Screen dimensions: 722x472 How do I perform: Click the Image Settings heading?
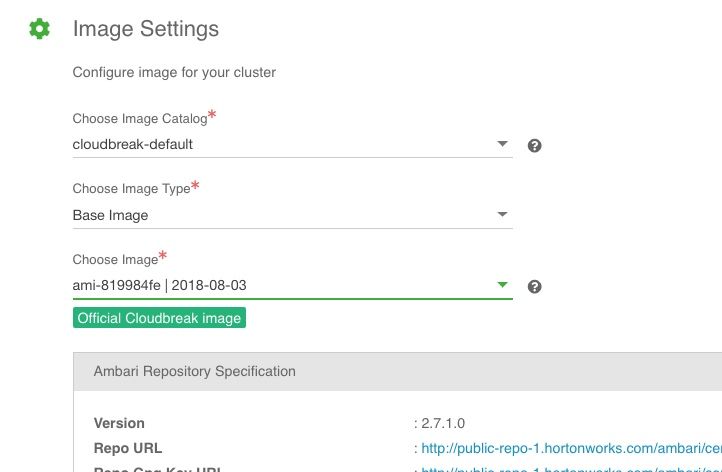(146, 29)
